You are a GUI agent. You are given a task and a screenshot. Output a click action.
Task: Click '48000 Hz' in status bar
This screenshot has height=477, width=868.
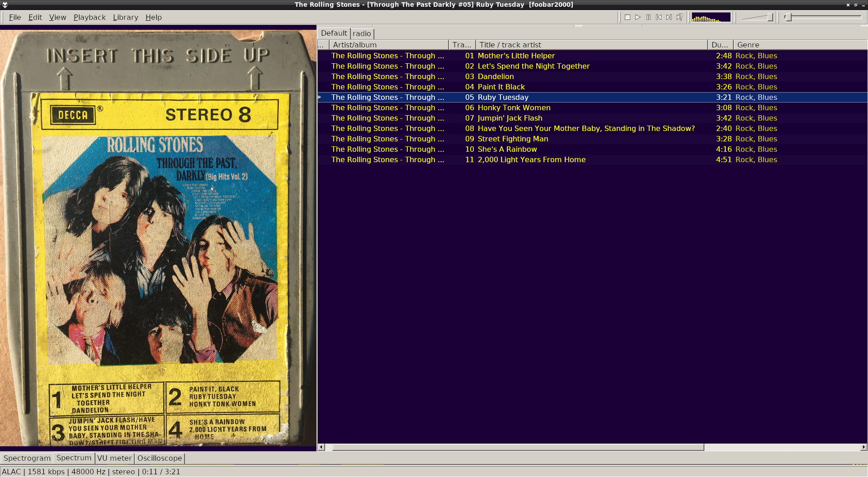click(89, 472)
